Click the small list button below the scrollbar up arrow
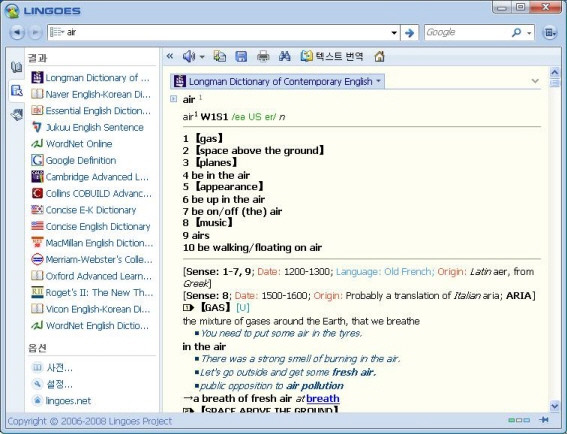The image size is (567, 434). point(554,84)
